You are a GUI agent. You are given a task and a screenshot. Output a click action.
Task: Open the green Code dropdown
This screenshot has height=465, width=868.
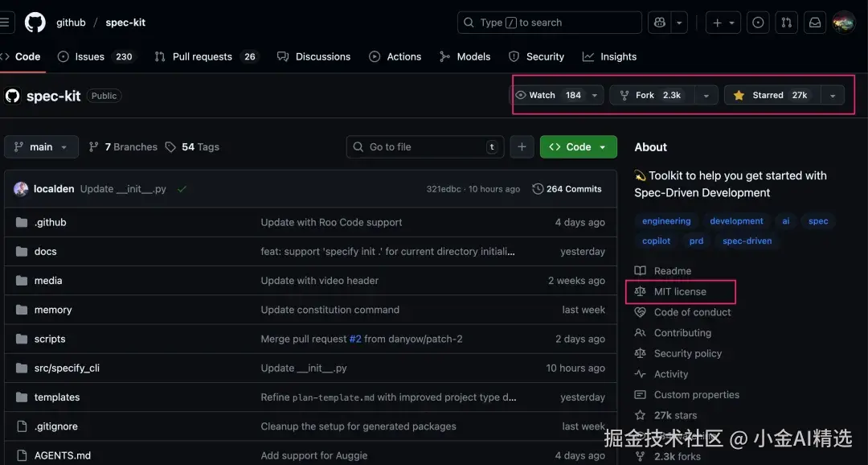tap(579, 147)
